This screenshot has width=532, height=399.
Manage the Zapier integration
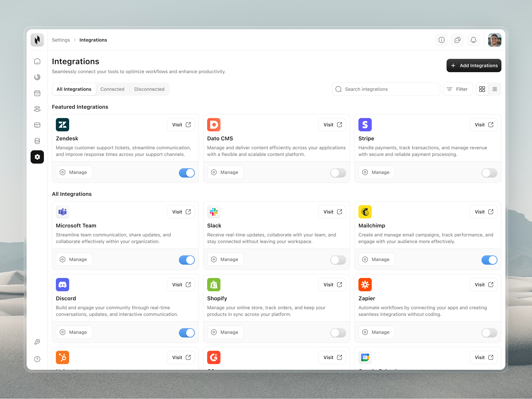377,332
